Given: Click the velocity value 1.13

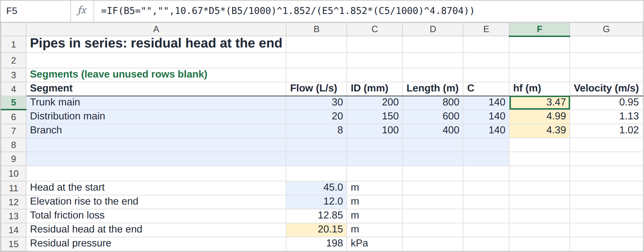Looking at the screenshot, I should click(606, 117).
